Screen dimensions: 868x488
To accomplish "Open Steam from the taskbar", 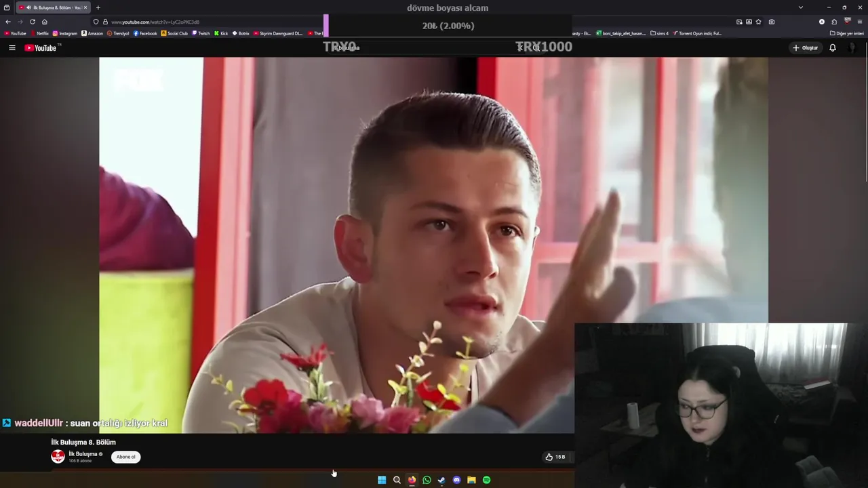I will pos(441,480).
